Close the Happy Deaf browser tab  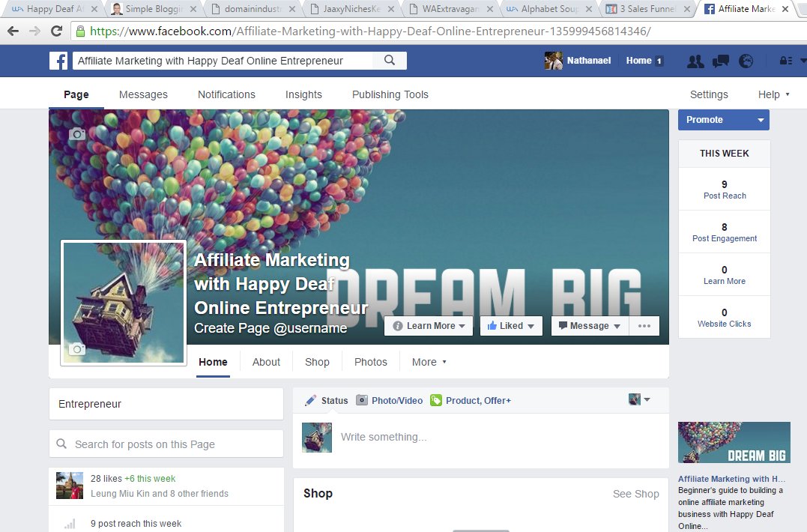pos(94,9)
